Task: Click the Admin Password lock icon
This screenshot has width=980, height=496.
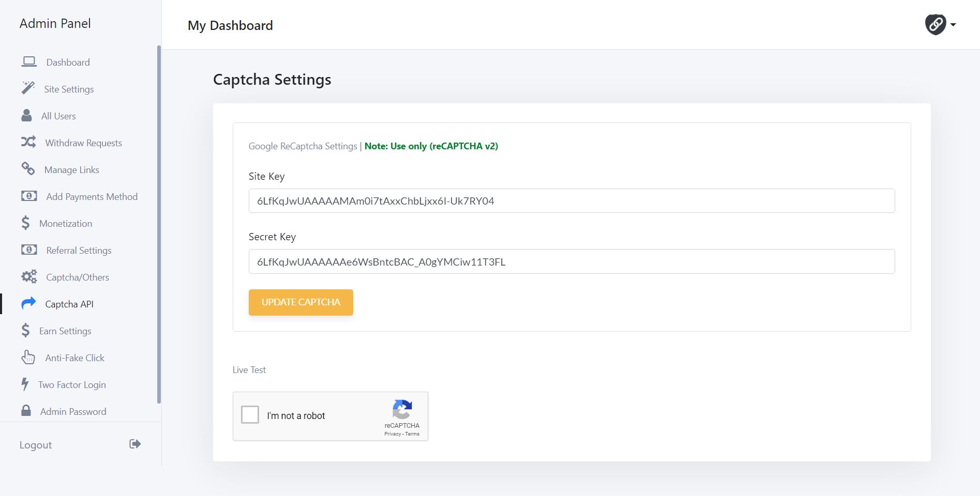Action: [26, 411]
